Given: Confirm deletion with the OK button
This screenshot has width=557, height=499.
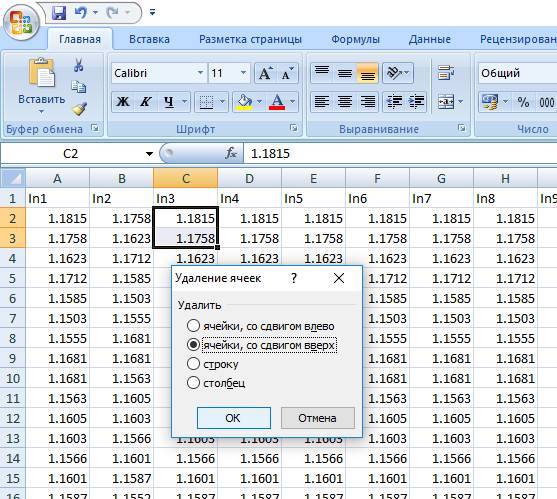Looking at the screenshot, I should pos(234,418).
